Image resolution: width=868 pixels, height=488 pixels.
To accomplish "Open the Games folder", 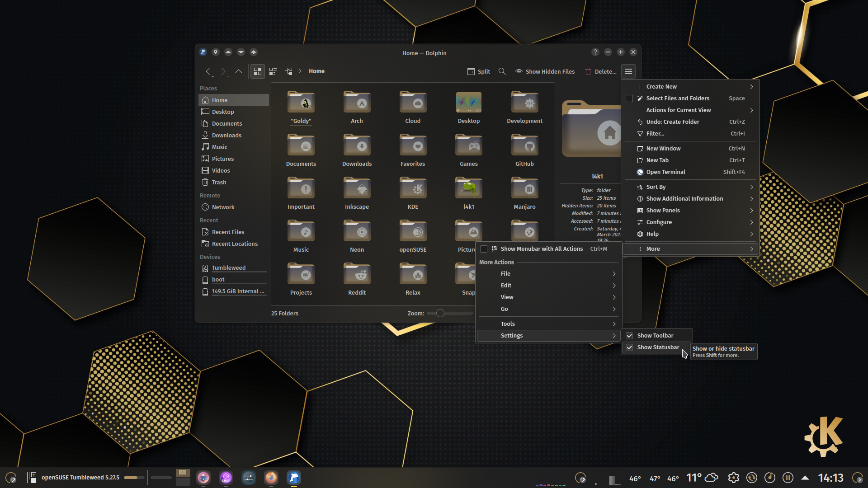I will [469, 150].
